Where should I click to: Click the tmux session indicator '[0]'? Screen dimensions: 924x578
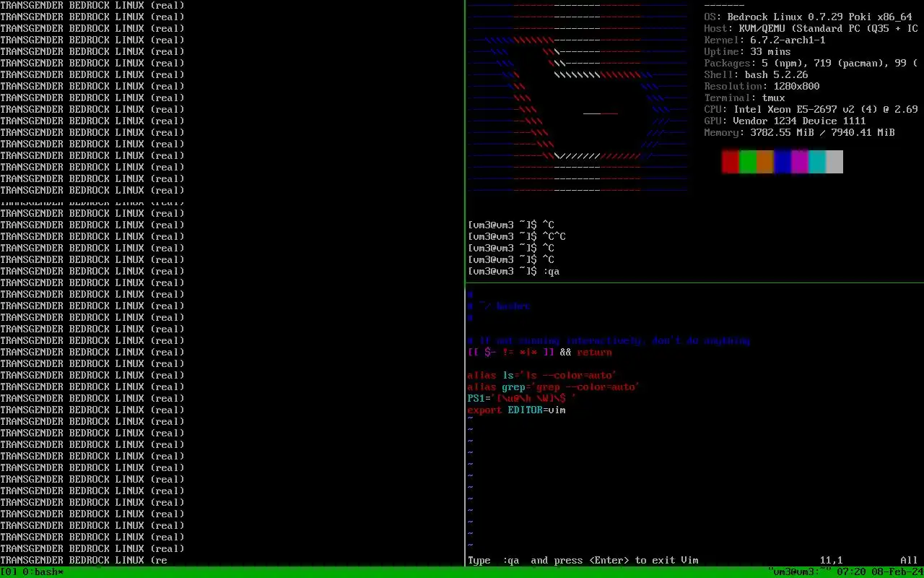coord(9,572)
